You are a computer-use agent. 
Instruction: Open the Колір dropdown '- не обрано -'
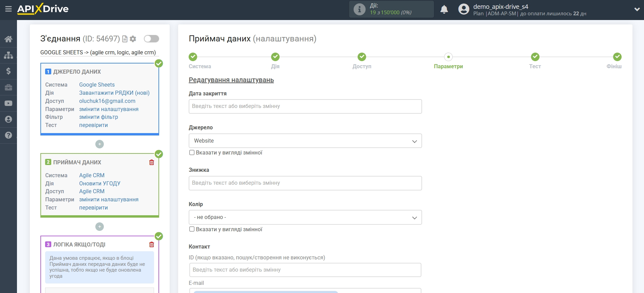click(305, 217)
